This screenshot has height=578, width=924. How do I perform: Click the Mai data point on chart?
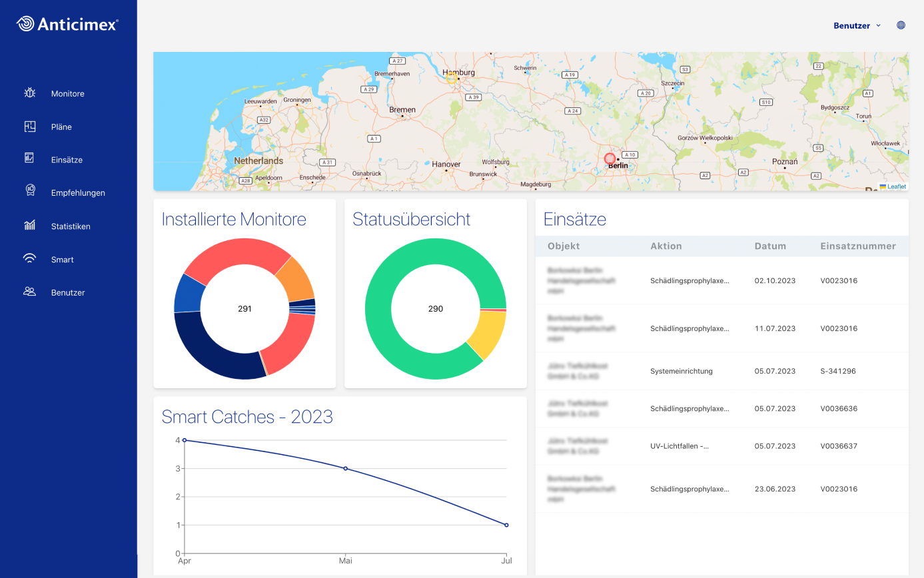(345, 468)
